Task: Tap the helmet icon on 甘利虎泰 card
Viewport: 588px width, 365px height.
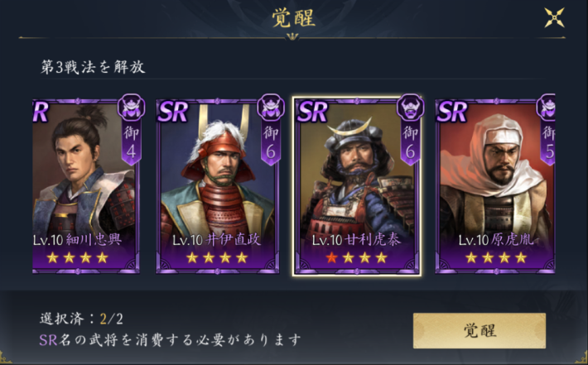Action: [410, 108]
